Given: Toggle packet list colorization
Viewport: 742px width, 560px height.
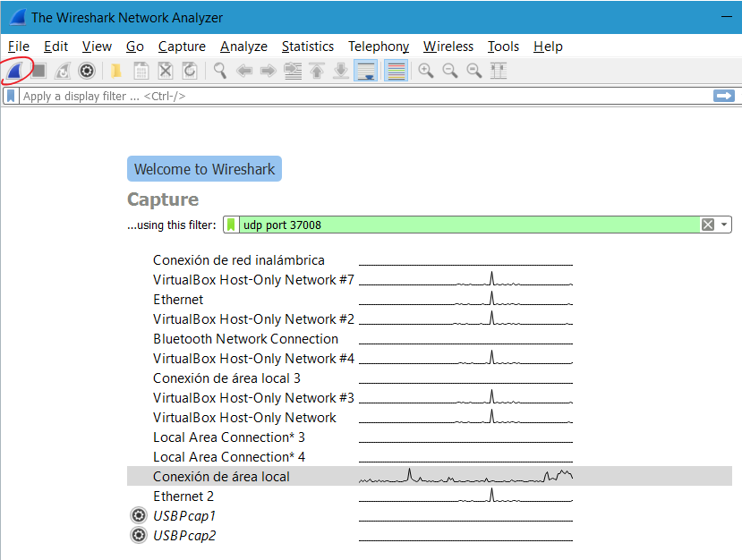Looking at the screenshot, I should [x=397, y=71].
